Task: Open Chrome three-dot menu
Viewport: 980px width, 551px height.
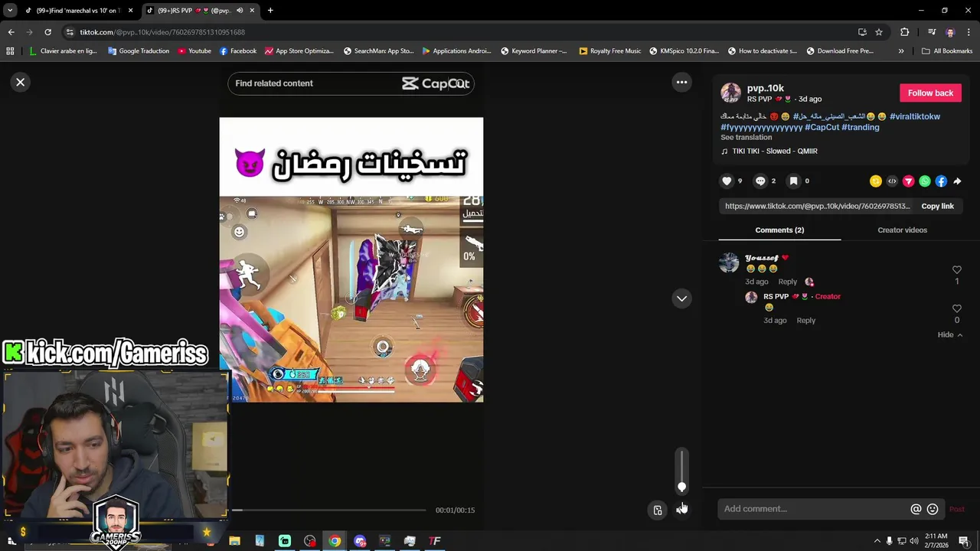Action: click(x=969, y=32)
